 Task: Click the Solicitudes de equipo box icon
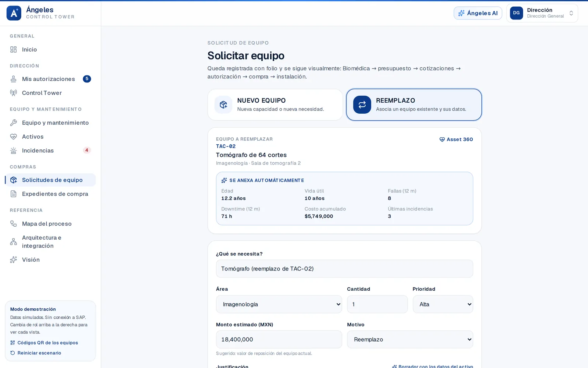pos(14,180)
